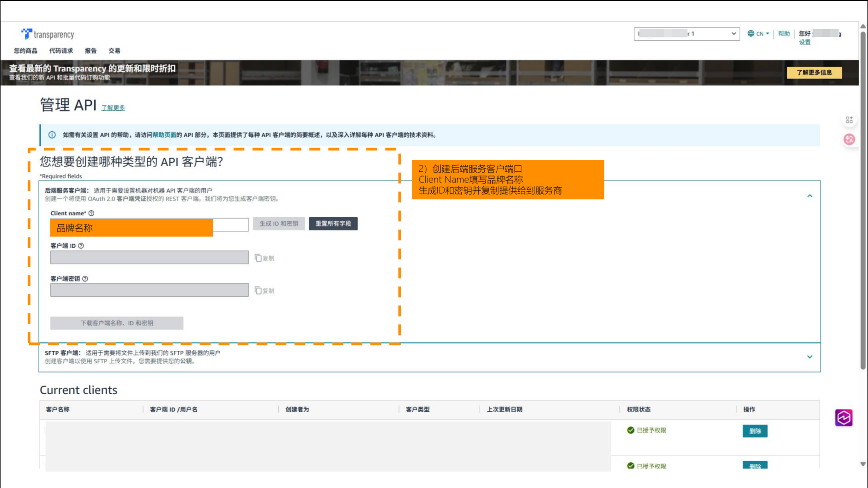Click the Current clients heading
Viewport: 868px width, 488px height.
click(78, 390)
